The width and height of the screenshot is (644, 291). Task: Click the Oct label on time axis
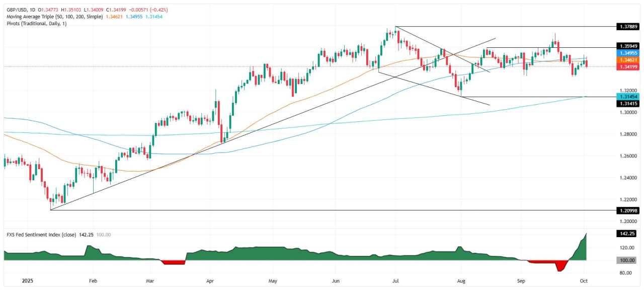(584, 281)
